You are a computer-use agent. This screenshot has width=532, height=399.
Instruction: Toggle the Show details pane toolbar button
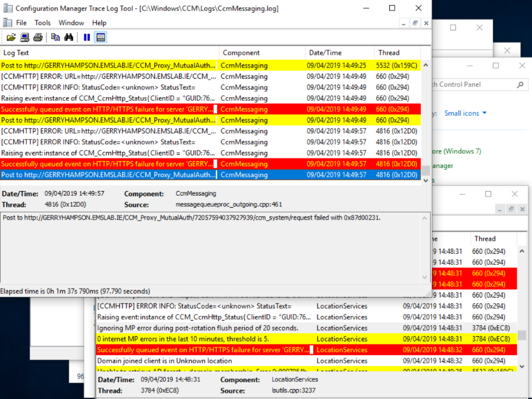pos(100,37)
